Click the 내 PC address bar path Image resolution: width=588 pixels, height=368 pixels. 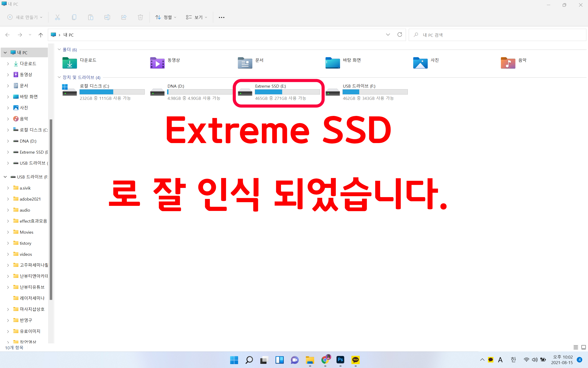(x=68, y=35)
